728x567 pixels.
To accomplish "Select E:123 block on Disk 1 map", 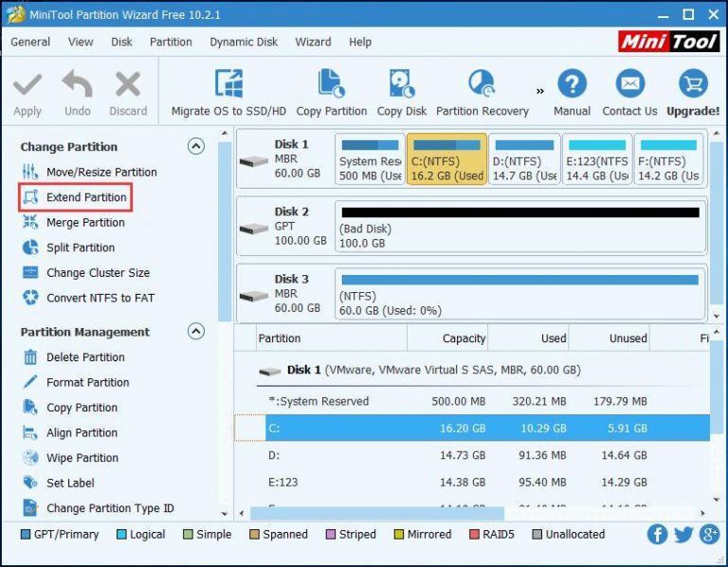I will tap(597, 159).
